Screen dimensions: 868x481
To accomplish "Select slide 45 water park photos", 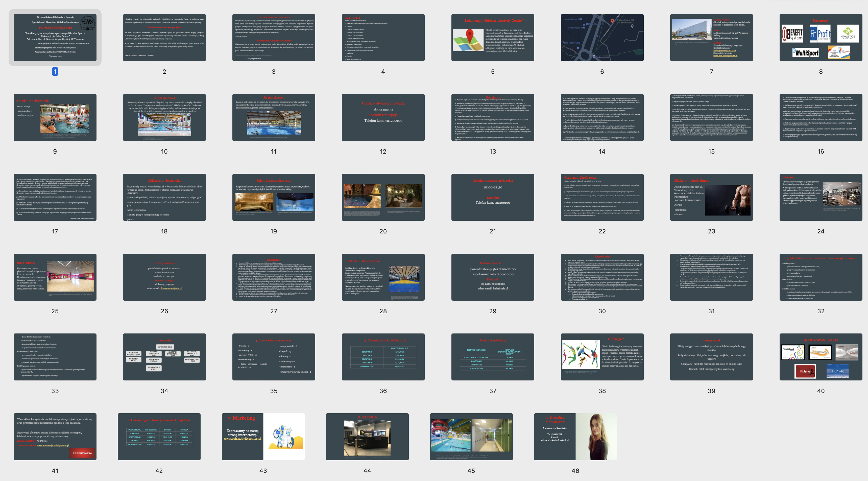I will (x=471, y=437).
